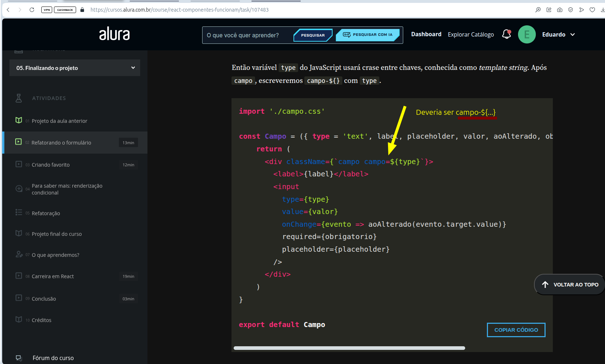Click the green user avatar
Image resolution: width=605 pixels, height=364 pixels.
tap(526, 34)
